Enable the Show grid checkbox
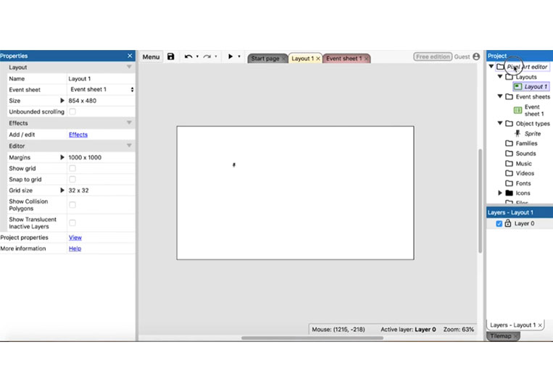The width and height of the screenshot is (553, 392). pyautogui.click(x=72, y=168)
